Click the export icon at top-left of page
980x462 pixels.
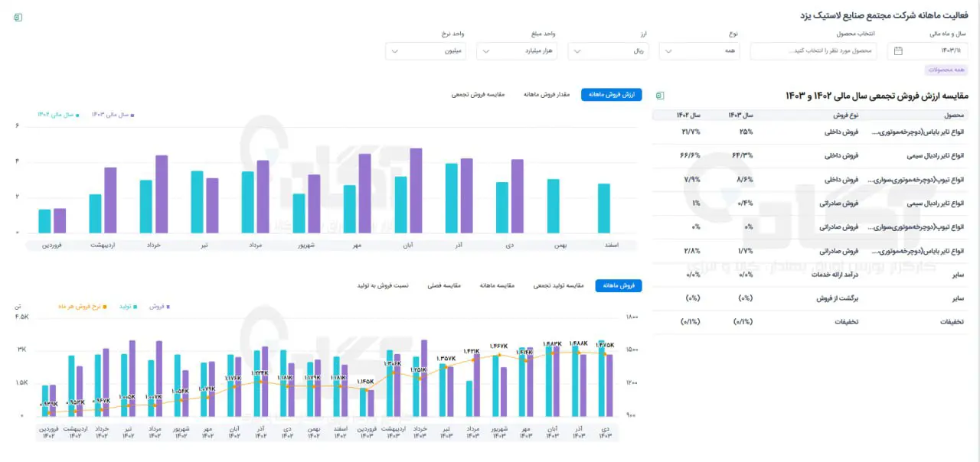coord(18,17)
